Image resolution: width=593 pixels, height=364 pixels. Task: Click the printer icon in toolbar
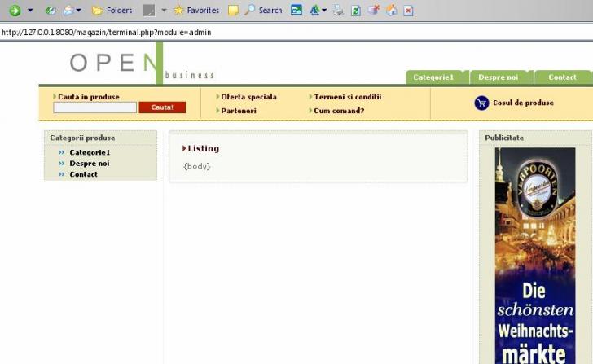338,11
